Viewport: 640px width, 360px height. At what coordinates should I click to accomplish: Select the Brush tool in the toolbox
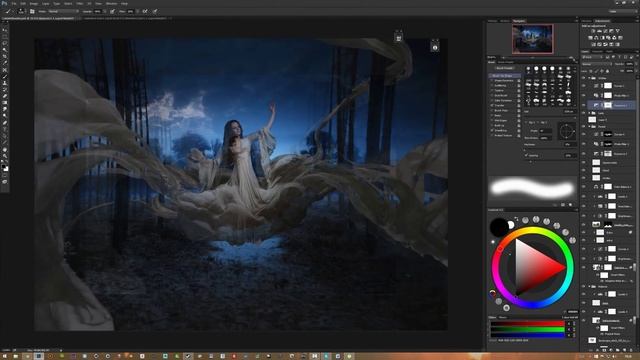5,76
